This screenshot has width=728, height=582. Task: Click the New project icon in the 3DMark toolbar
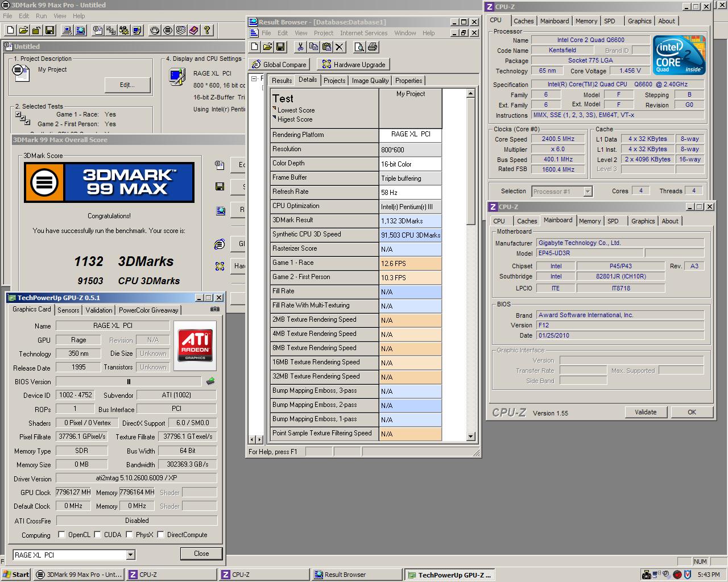click(x=10, y=30)
